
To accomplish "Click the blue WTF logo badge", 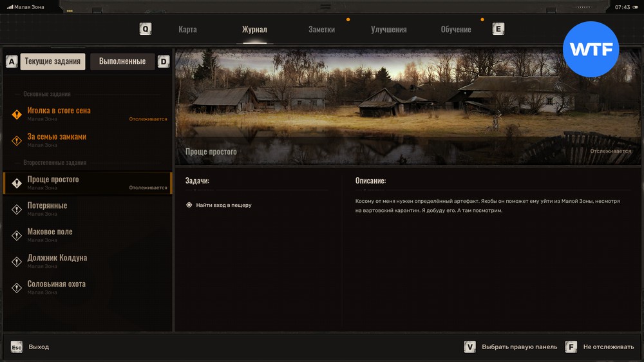I will coord(591,50).
